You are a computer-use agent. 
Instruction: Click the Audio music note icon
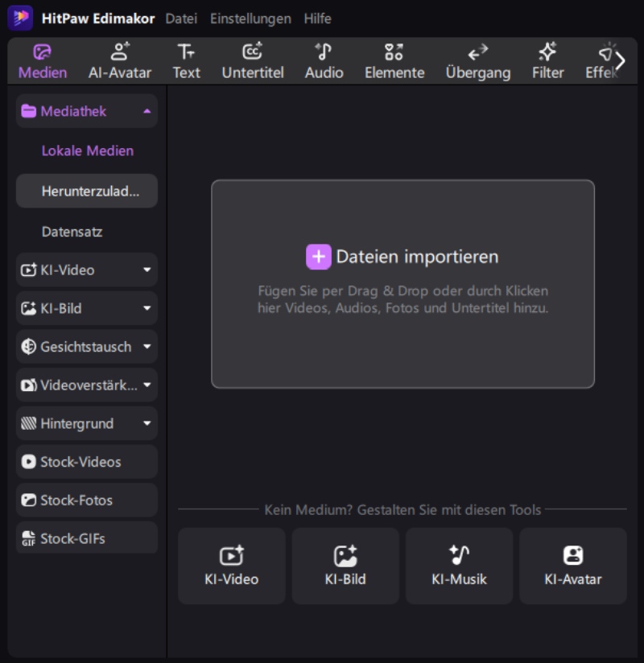tap(324, 53)
